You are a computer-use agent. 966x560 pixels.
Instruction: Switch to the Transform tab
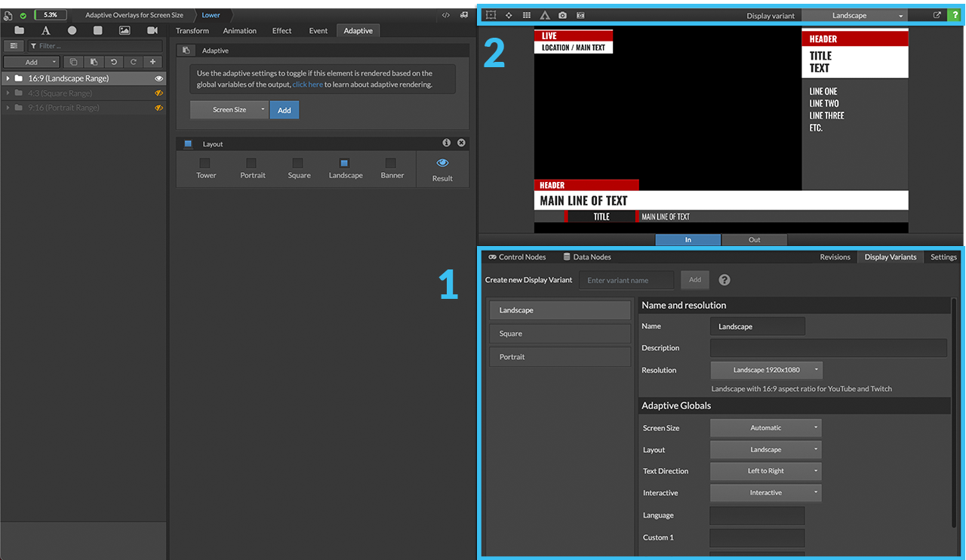click(192, 31)
